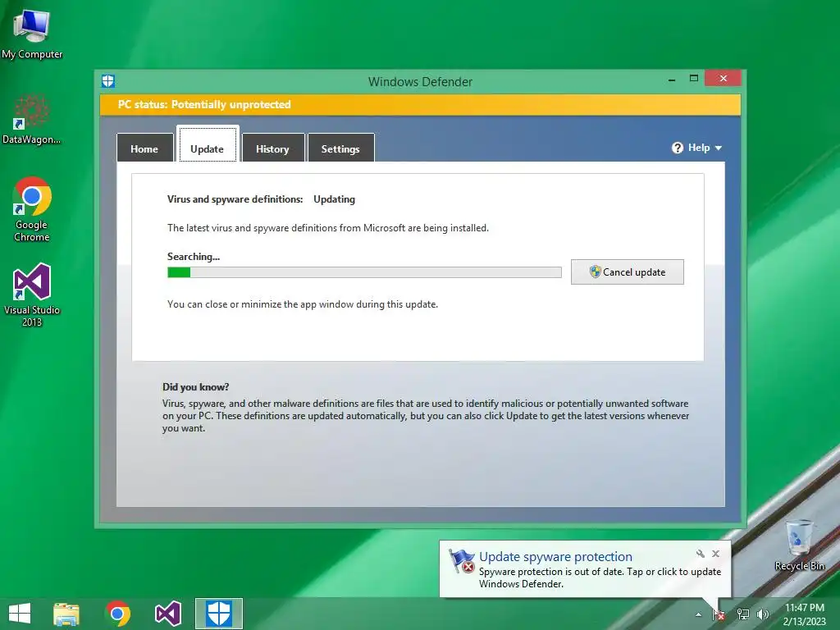Minimize the Windows Defender window
The image size is (840, 630).
coord(672,80)
